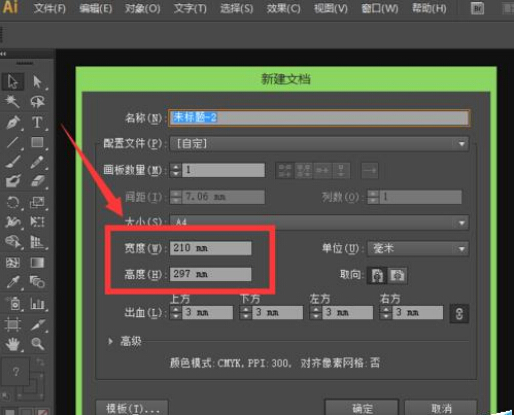The height and width of the screenshot is (415, 514).
Task: Open the 配置文件 profile dropdown
Action: point(319,144)
